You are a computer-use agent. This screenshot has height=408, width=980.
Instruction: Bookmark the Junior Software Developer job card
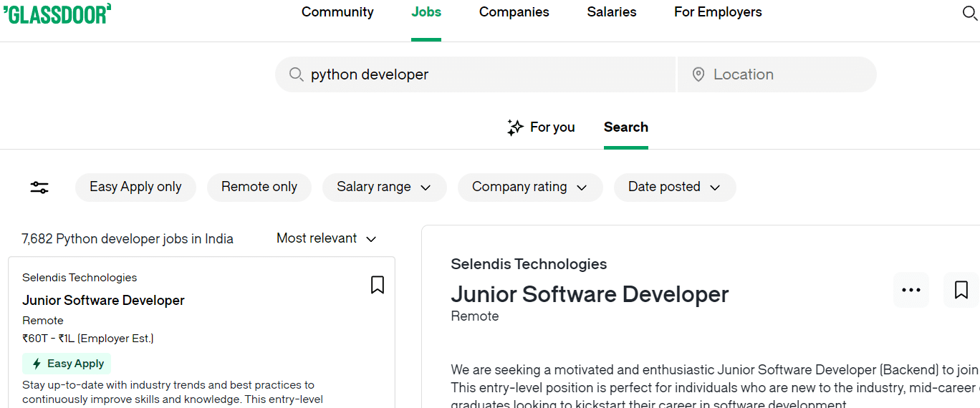point(378,285)
